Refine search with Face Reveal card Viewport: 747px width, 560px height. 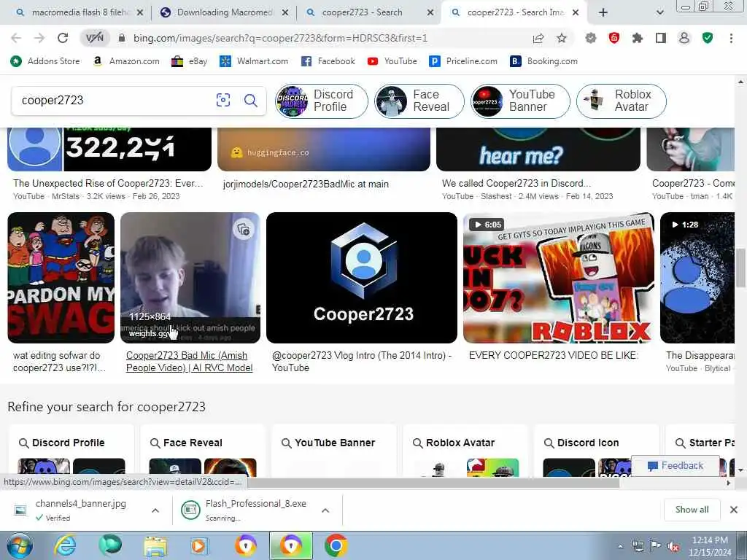pos(203,451)
